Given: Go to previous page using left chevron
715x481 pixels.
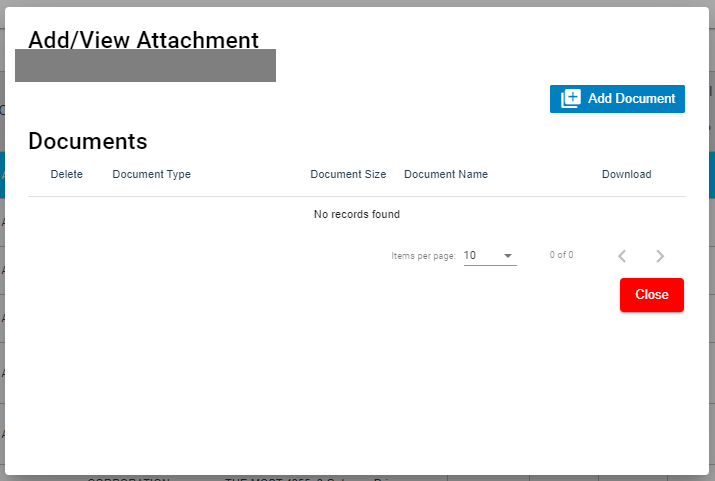Looking at the screenshot, I should pyautogui.click(x=622, y=256).
